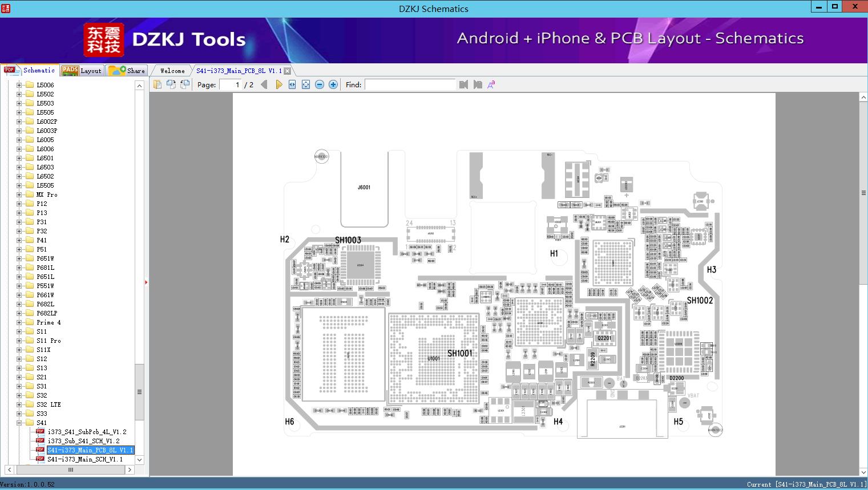The height and width of the screenshot is (490, 868).
Task: Collapse the S41 folder
Action: pos(19,423)
